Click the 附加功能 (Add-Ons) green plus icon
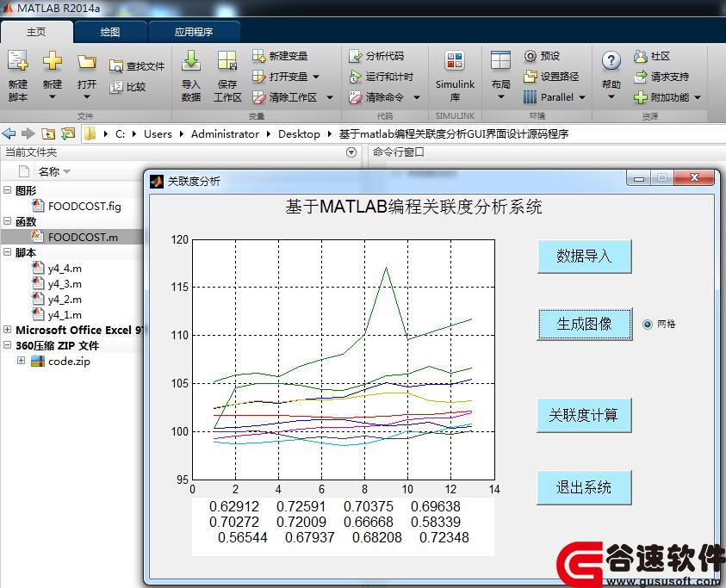Screen dimensions: 726x588 pyautogui.click(x=641, y=97)
